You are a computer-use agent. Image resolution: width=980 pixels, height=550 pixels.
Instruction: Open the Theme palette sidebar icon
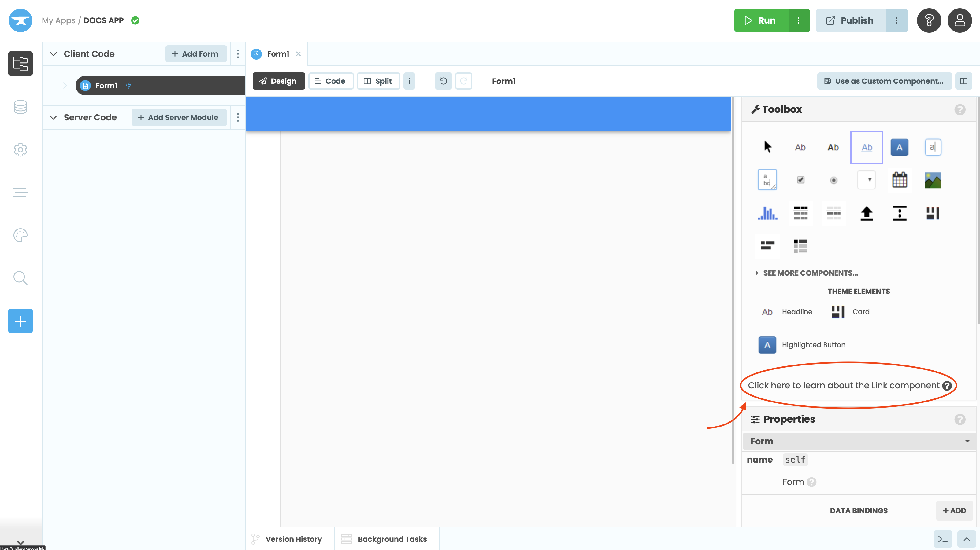click(x=20, y=235)
